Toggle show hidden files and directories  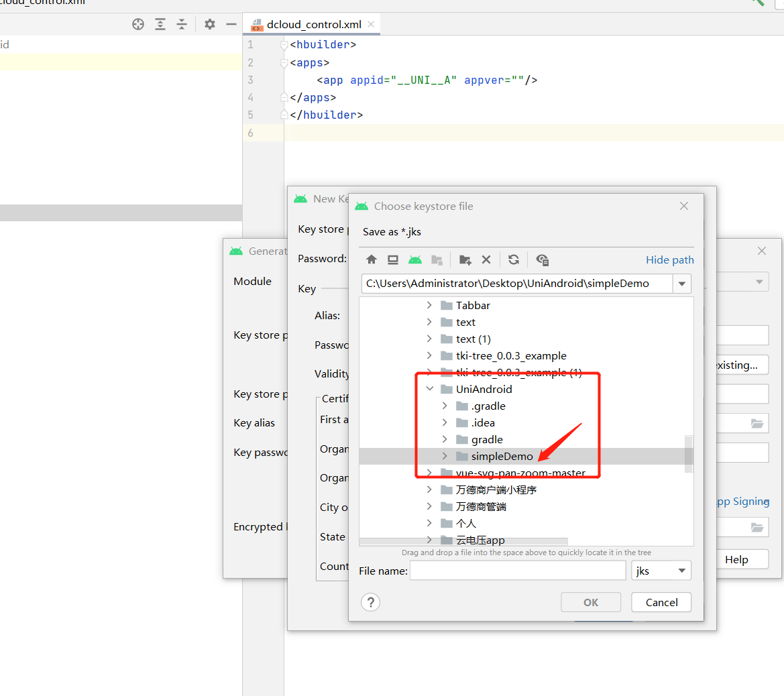tap(542, 259)
